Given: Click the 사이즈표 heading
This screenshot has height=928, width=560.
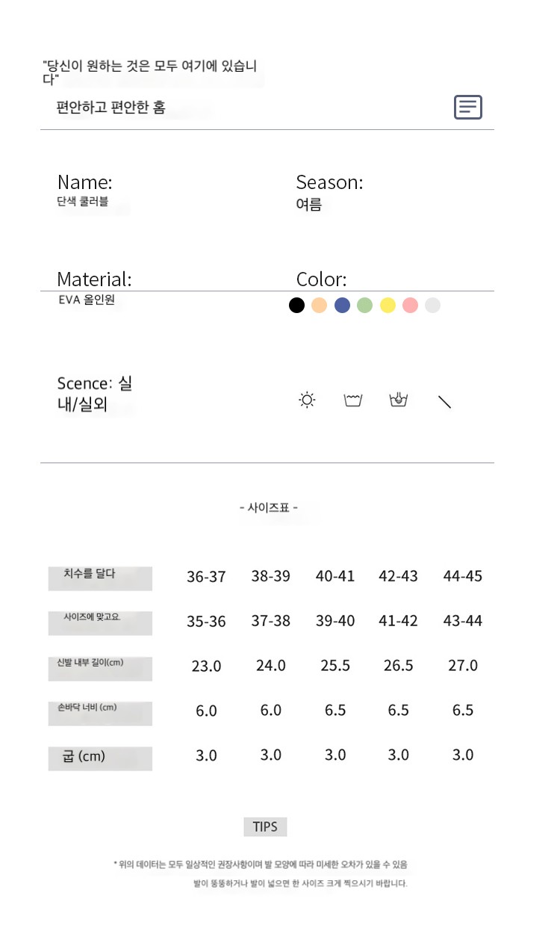Looking at the screenshot, I should [x=269, y=507].
